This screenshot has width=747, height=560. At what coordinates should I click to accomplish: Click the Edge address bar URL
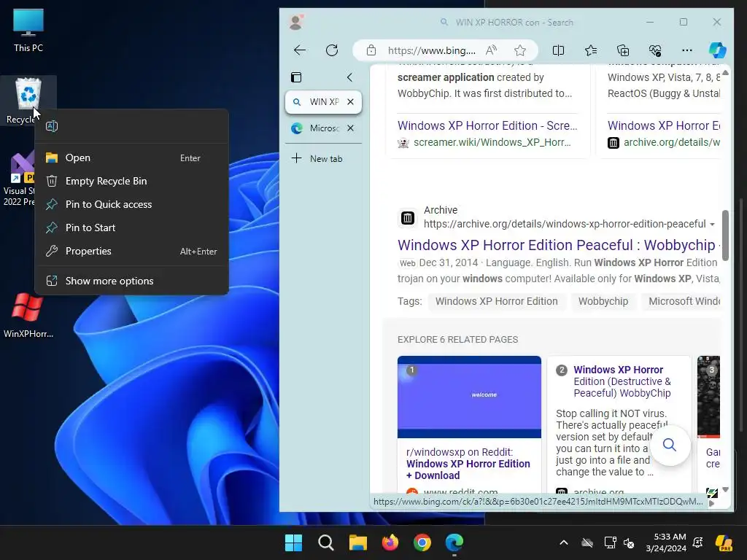432,50
